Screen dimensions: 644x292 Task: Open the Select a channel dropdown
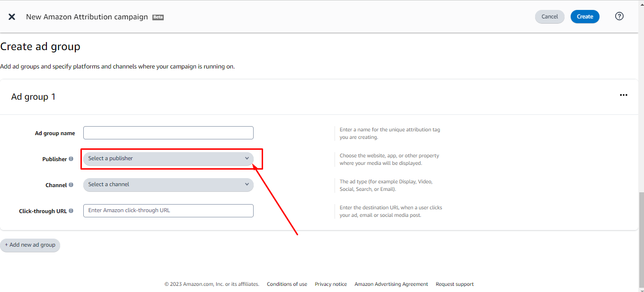(168, 184)
